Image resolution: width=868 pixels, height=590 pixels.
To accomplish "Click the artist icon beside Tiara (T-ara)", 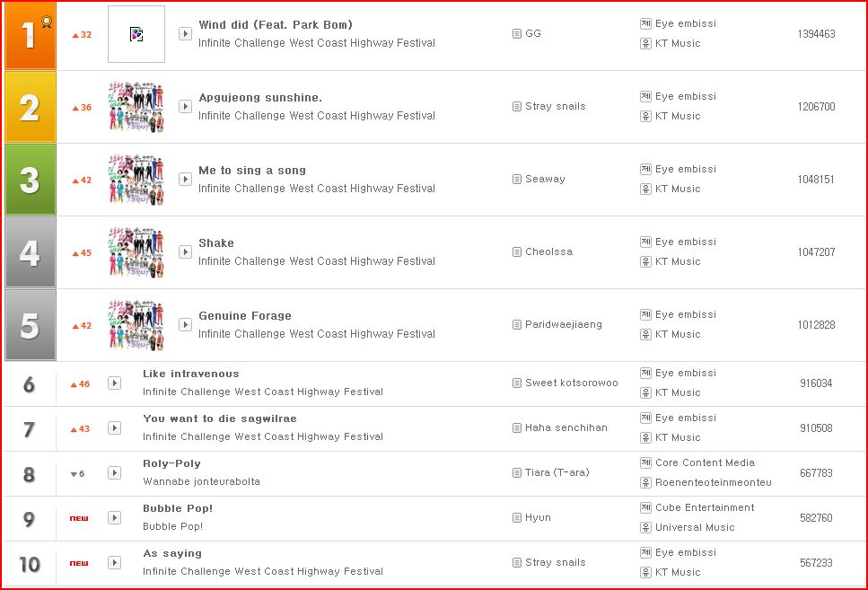I will 516,473.
